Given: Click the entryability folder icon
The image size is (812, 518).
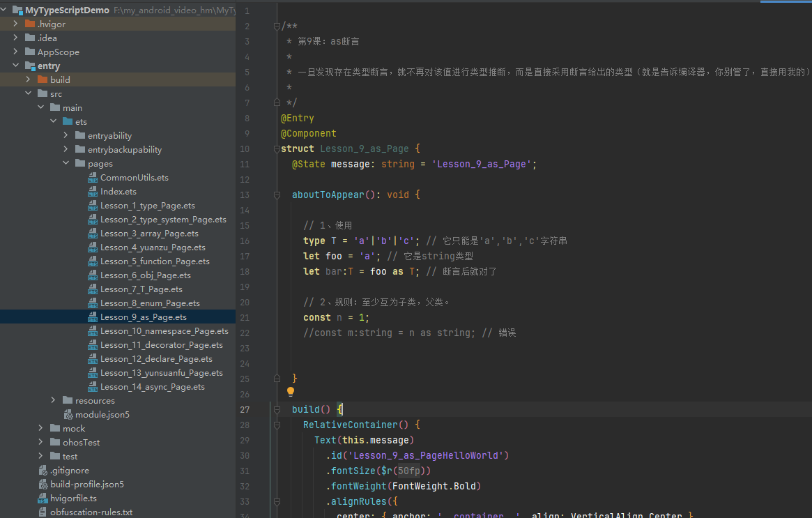Looking at the screenshot, I should coord(80,136).
